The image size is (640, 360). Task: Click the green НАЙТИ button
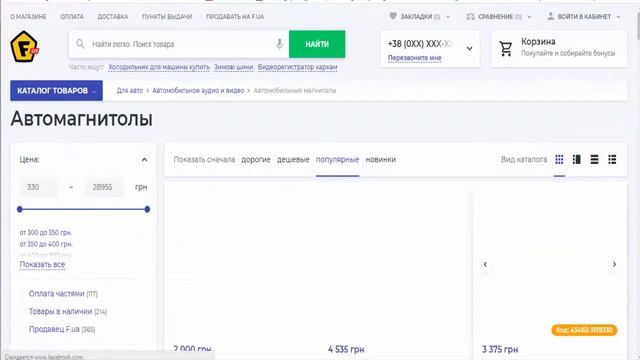click(x=317, y=44)
